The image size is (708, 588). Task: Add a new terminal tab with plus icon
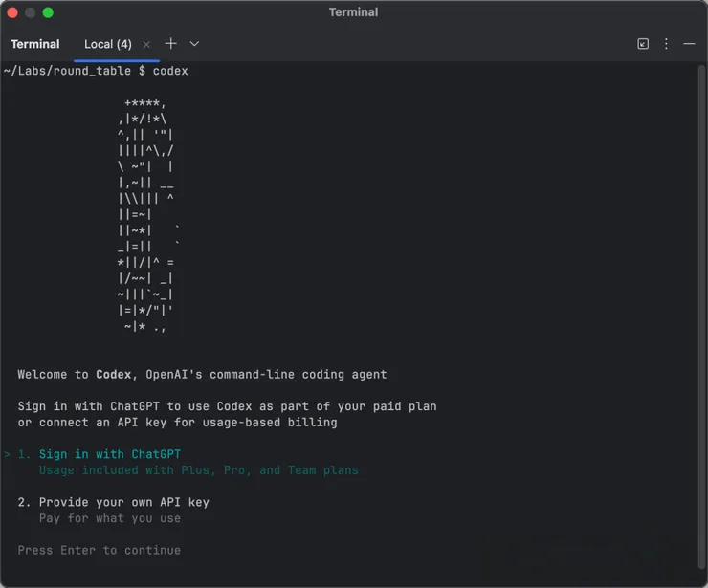170,44
